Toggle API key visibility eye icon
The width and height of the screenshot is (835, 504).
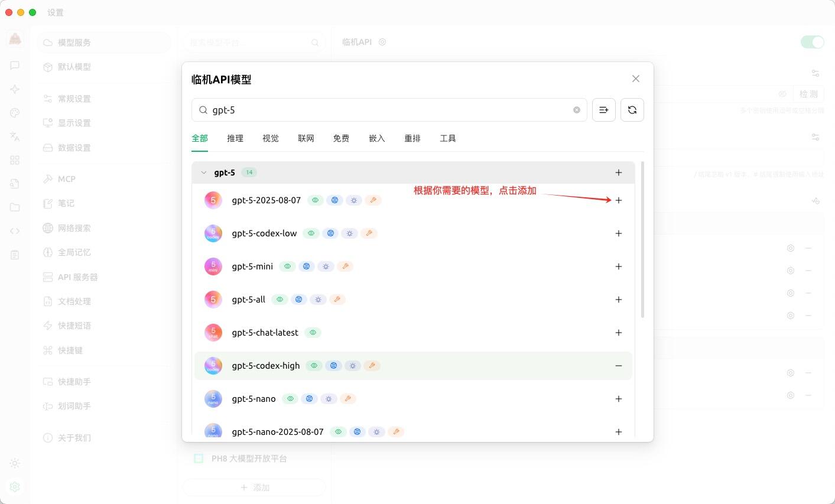[782, 94]
